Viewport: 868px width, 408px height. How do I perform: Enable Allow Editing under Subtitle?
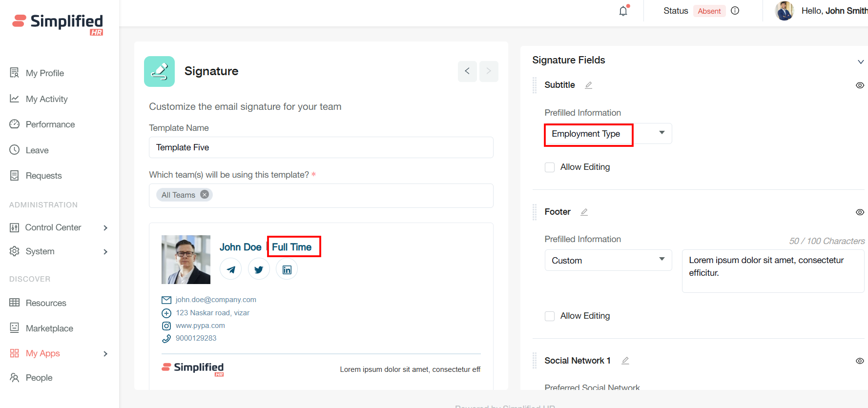[x=550, y=167]
